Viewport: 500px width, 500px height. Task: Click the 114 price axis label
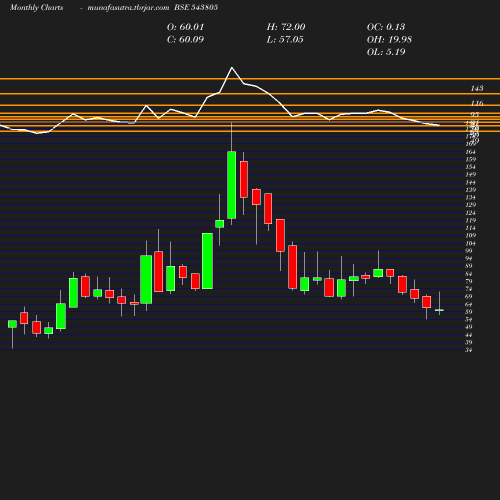[471, 228]
